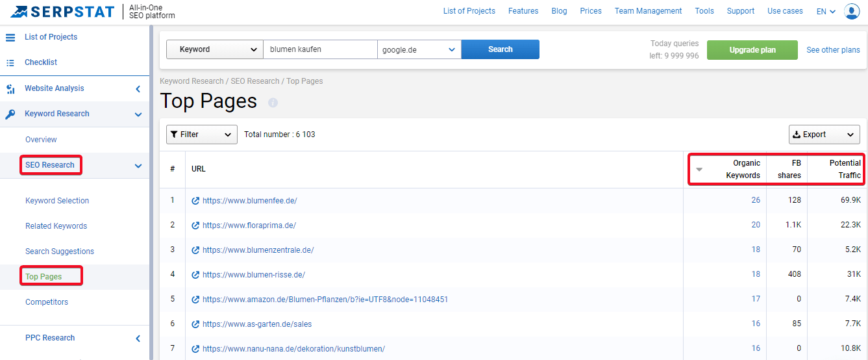
Task: Select Competitors in sidebar
Action: coord(47,302)
